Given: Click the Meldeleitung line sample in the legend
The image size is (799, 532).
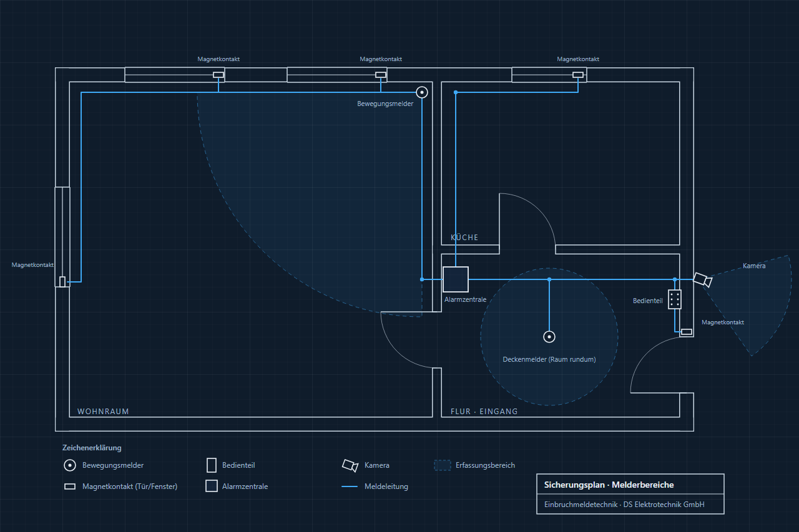Looking at the screenshot, I should pyautogui.click(x=350, y=486).
